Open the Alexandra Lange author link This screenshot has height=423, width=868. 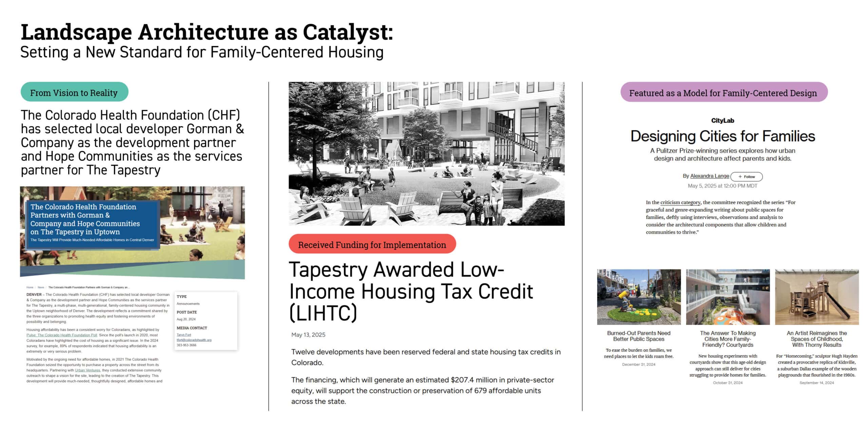(x=709, y=176)
